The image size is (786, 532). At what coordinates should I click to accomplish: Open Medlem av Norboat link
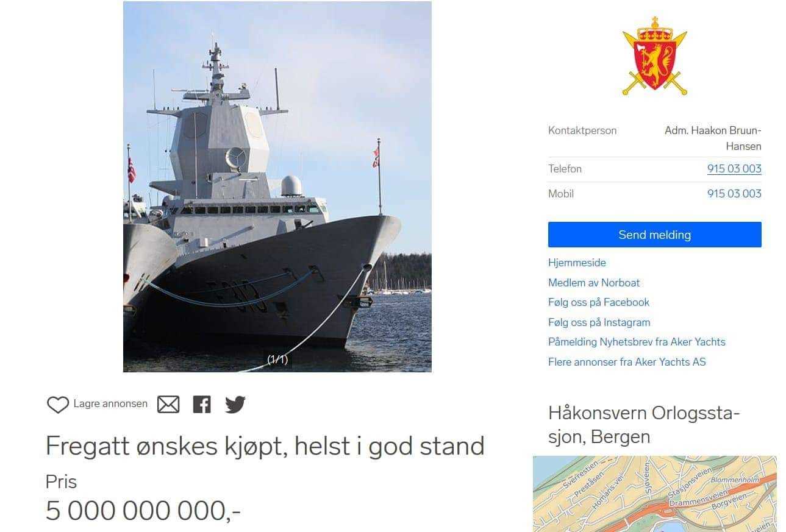coord(594,283)
